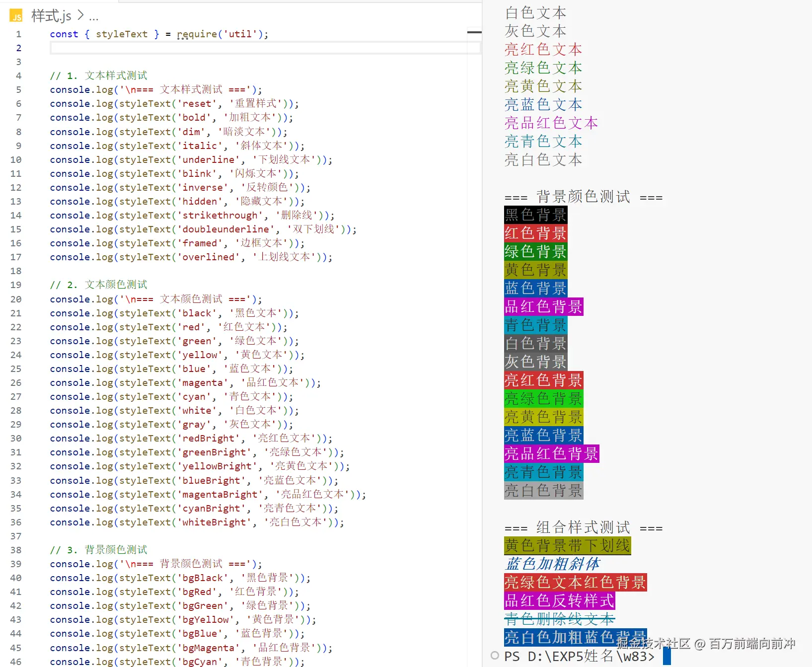This screenshot has width=812, height=667.
Task: Click terminal output '品红色反转样式'
Action: click(560, 601)
